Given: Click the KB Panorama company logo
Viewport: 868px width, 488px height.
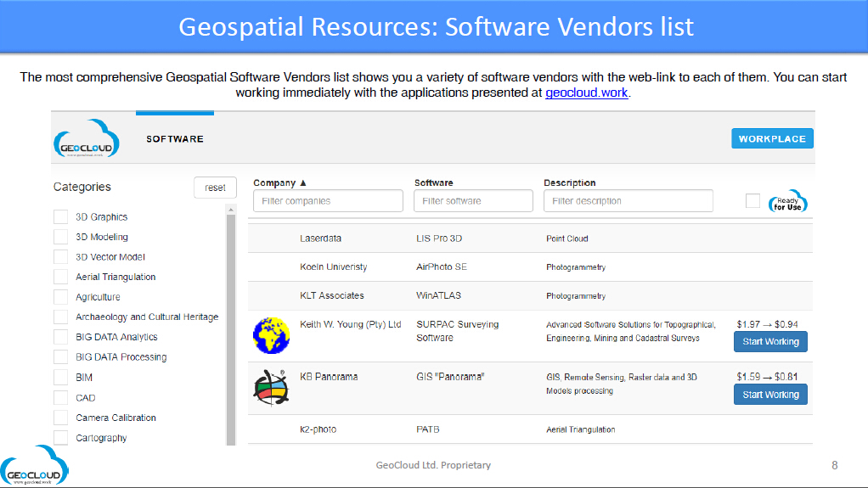Looking at the screenshot, I should coord(271,387).
